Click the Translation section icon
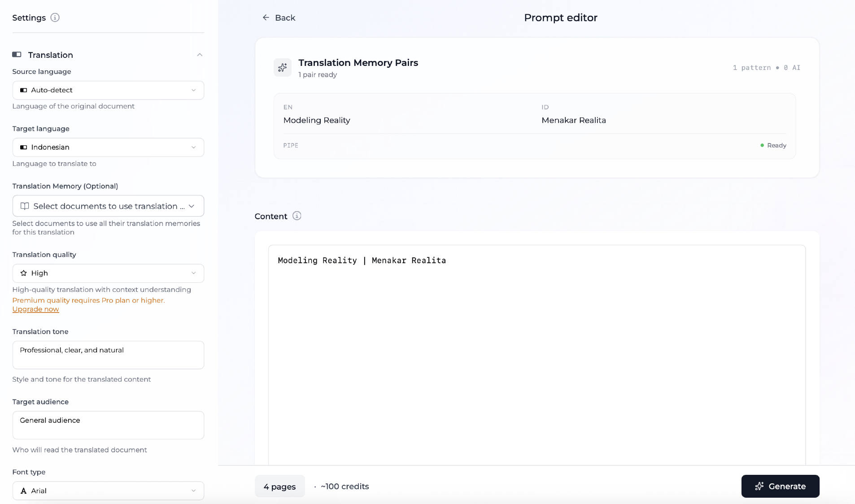Image resolution: width=855 pixels, height=504 pixels. pos(17,55)
